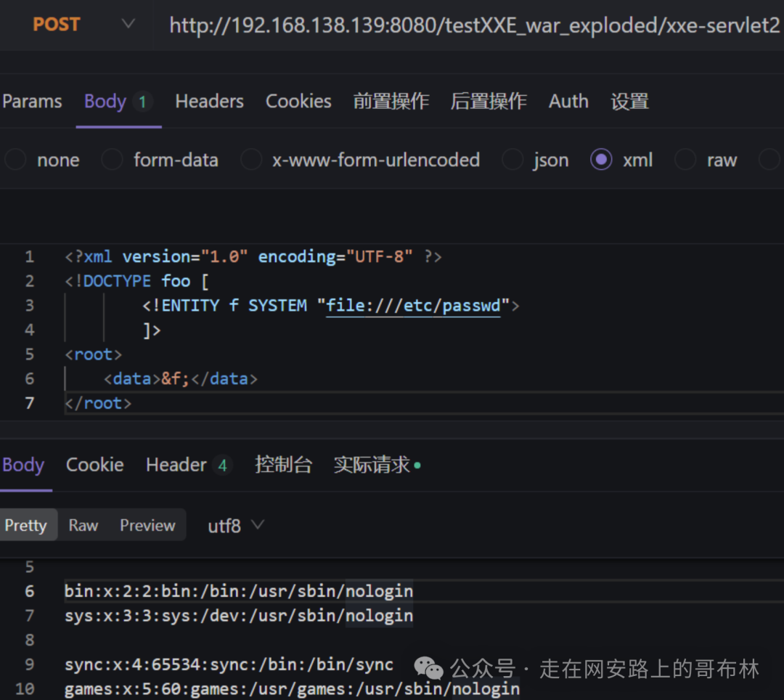Switch to the Params tab
The width and height of the screenshot is (784, 700).
tap(33, 102)
